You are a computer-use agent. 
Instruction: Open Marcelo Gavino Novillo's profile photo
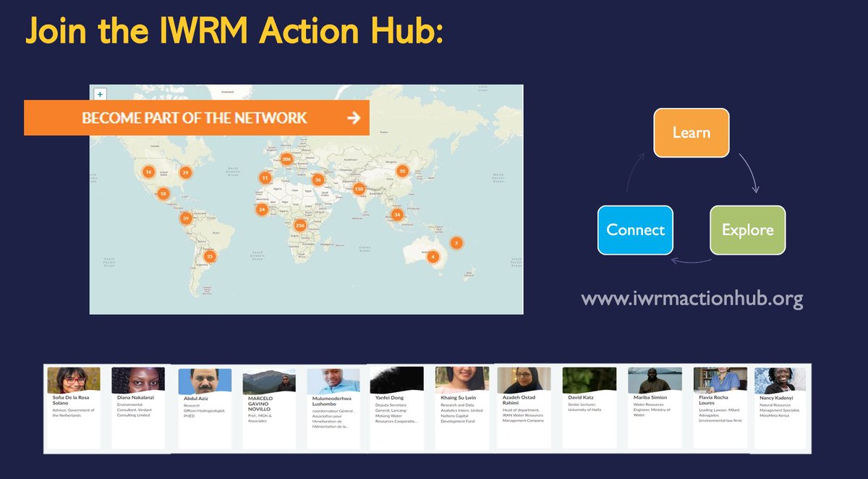tap(269, 382)
